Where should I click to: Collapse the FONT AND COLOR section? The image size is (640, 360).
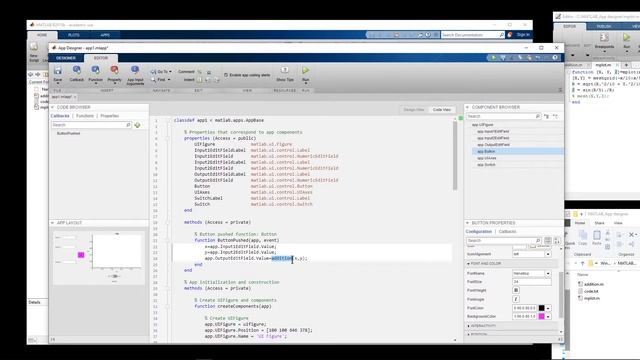(468, 264)
